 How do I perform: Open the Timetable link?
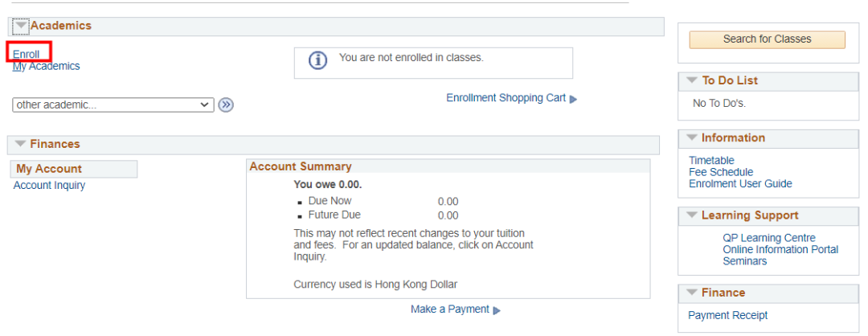tap(711, 161)
